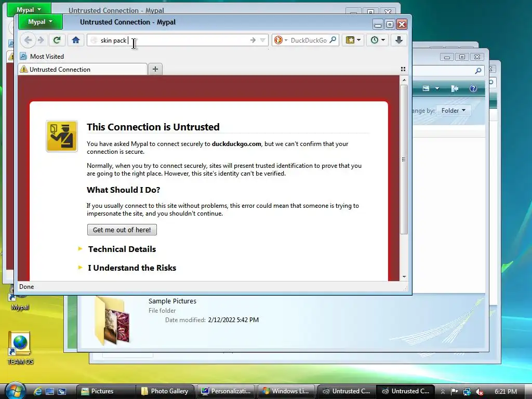Open the Windows Start orb
The height and width of the screenshot is (399, 532).
pos(15,391)
